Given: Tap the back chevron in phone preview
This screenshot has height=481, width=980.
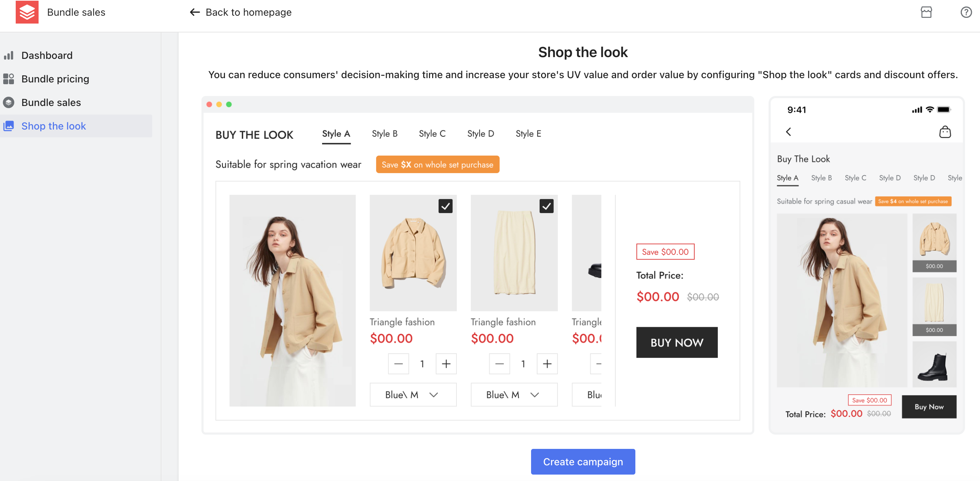Looking at the screenshot, I should coord(788,132).
